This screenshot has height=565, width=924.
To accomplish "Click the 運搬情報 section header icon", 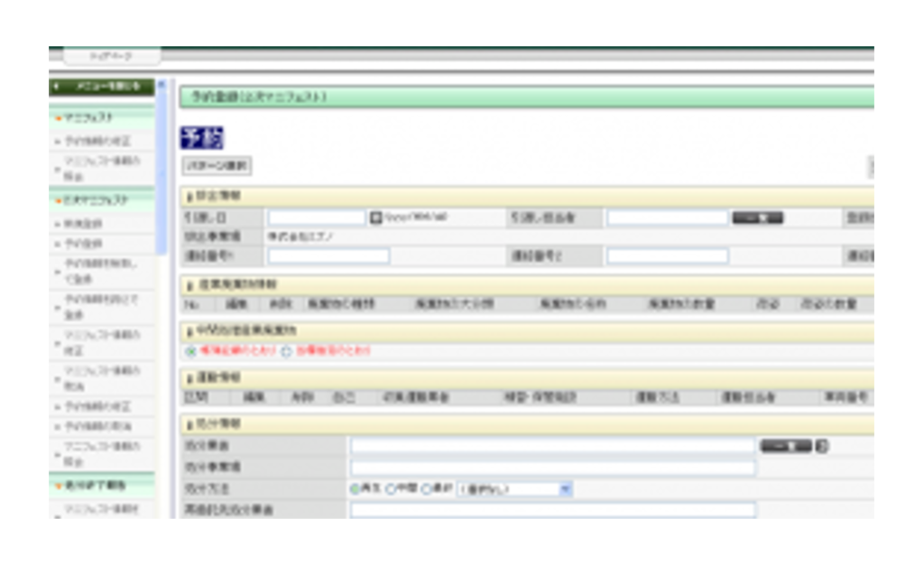I will pos(189,377).
